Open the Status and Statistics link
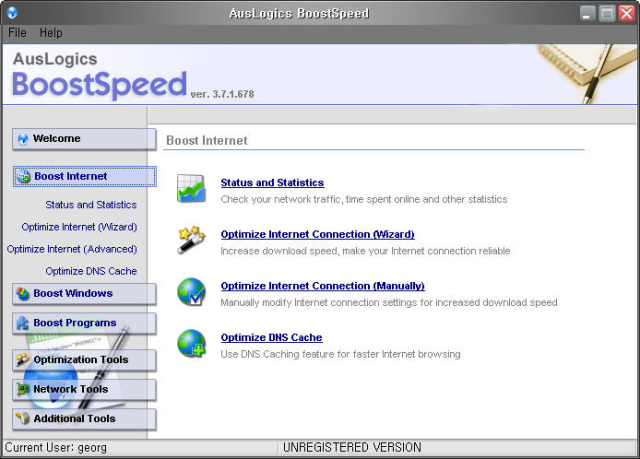Screen dimensions: 640x459 (x=272, y=183)
